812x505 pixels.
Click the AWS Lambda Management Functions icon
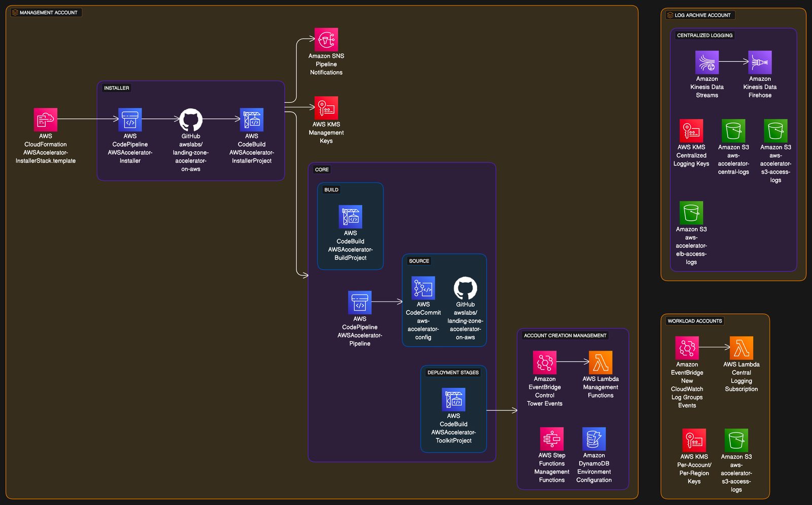pos(600,362)
